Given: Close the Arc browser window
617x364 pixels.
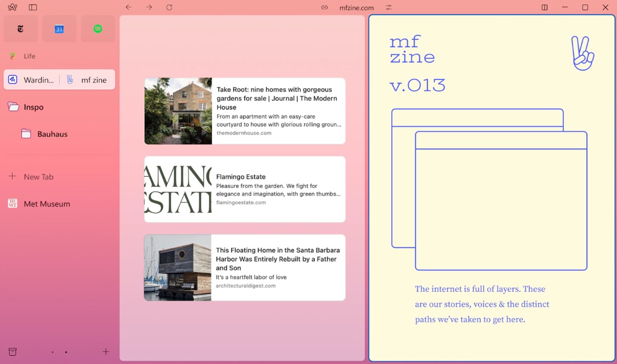Looking at the screenshot, I should pos(605,7).
